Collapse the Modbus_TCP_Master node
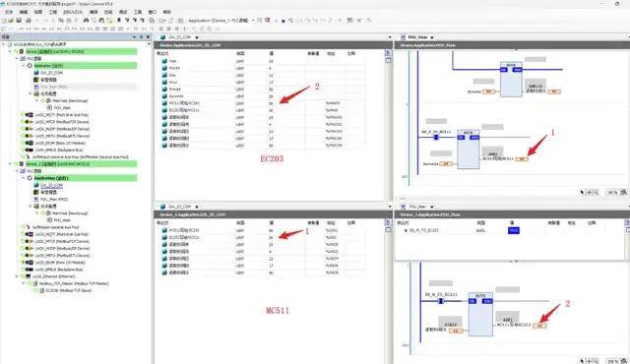The image size is (630, 364). tap(24, 283)
